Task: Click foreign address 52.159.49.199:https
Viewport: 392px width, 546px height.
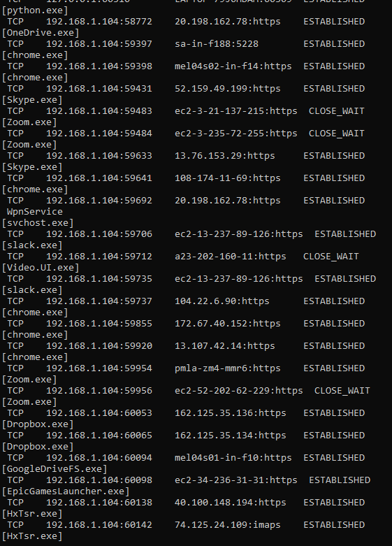Action: click(228, 89)
